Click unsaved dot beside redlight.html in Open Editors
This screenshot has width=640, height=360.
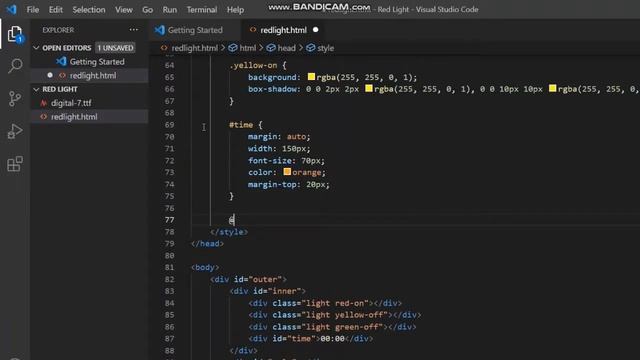(x=50, y=76)
